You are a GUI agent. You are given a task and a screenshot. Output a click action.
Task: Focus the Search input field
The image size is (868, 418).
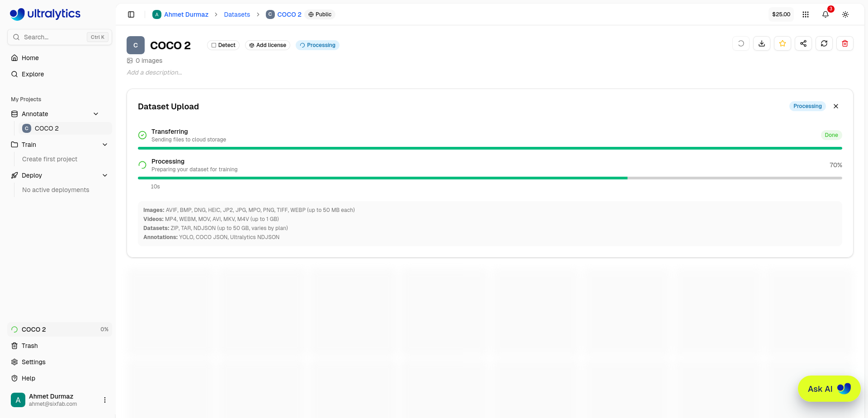tap(60, 37)
